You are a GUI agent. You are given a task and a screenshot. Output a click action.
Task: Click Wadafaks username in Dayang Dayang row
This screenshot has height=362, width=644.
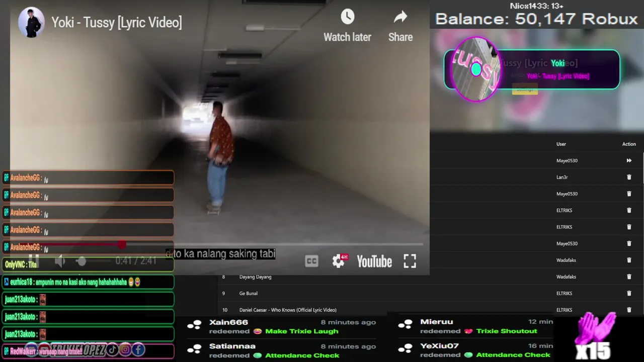pyautogui.click(x=566, y=277)
